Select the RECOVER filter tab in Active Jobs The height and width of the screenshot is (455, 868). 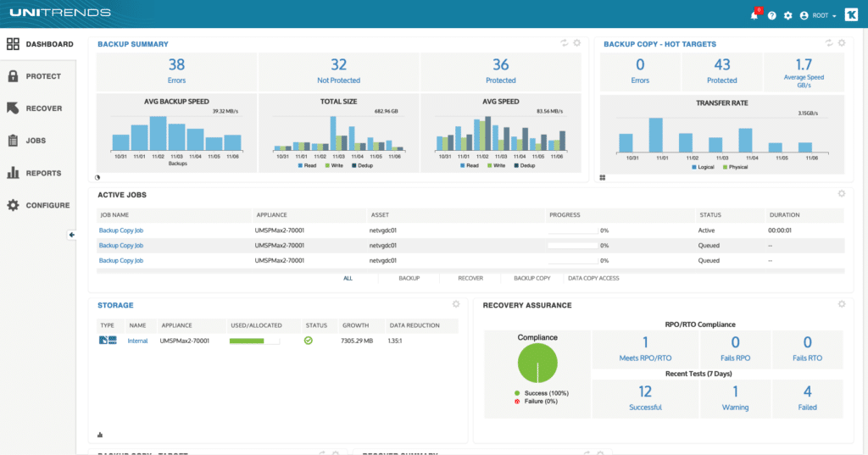pos(470,279)
